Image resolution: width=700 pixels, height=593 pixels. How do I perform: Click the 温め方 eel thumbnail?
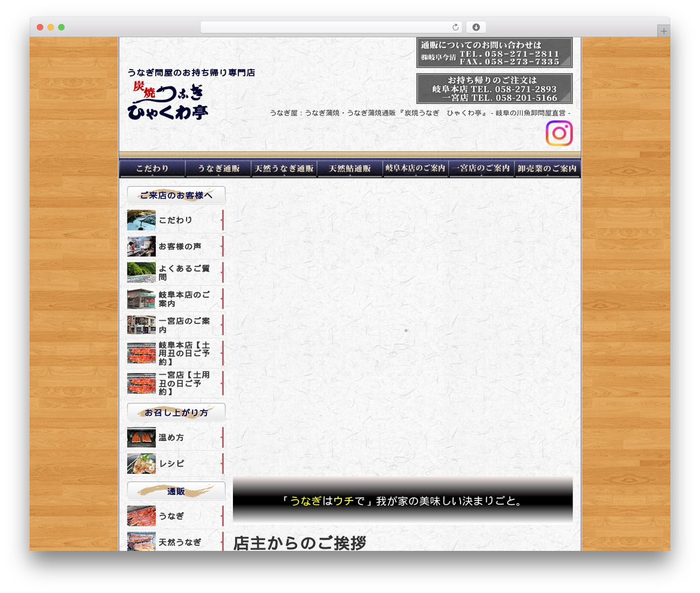point(141,438)
